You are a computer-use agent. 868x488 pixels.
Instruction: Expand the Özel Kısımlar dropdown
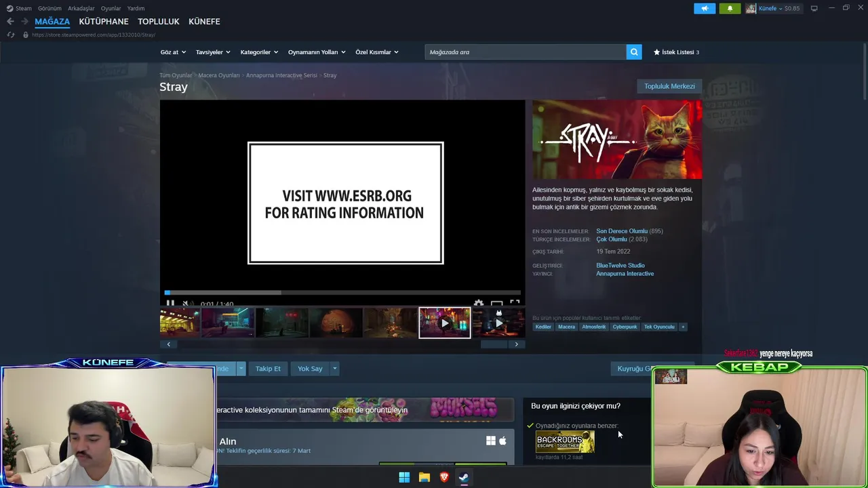[x=377, y=52]
